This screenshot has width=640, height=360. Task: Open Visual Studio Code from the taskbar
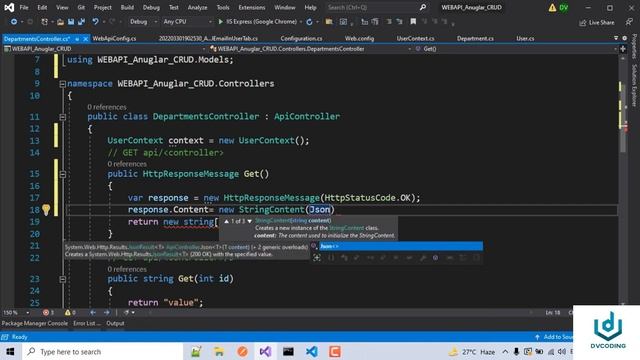click(x=312, y=351)
